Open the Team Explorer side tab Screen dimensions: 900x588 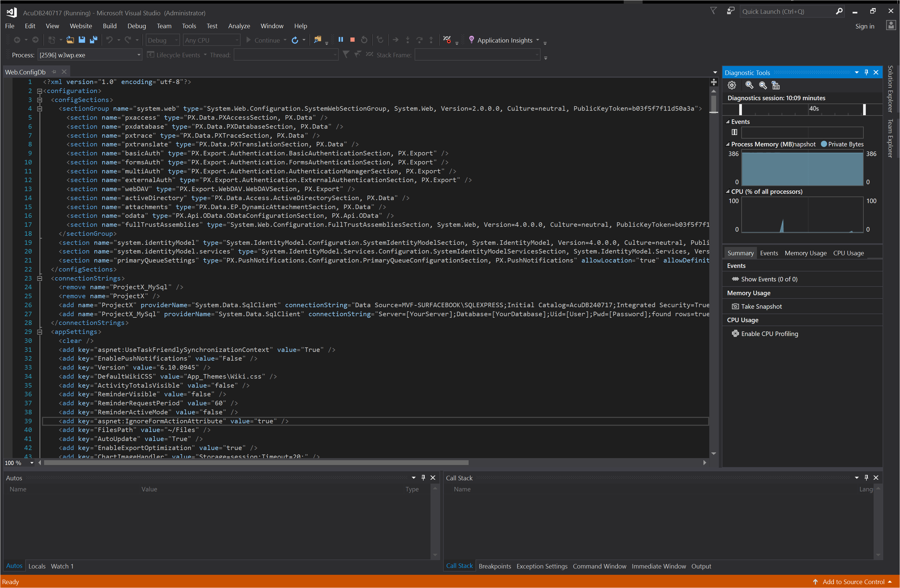coord(890,138)
